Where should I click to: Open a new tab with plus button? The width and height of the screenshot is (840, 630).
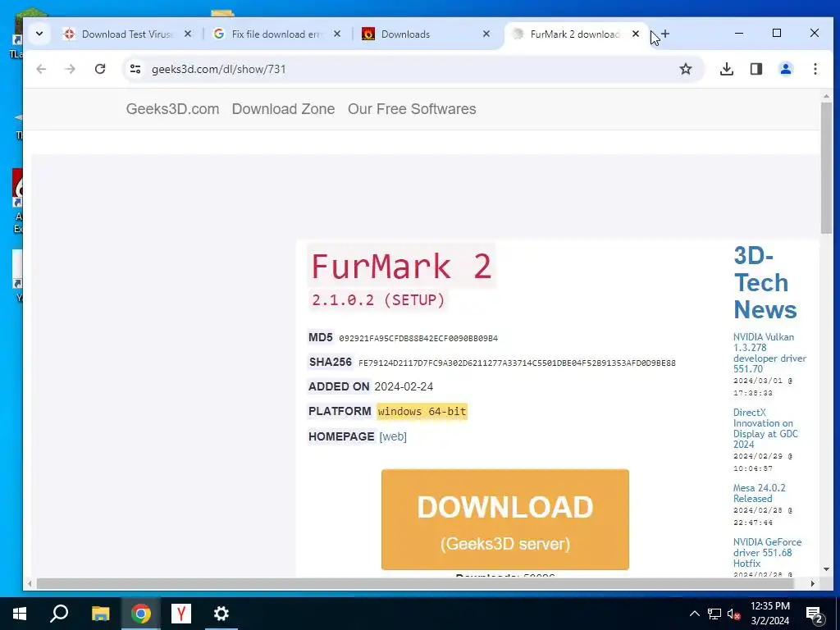click(664, 34)
